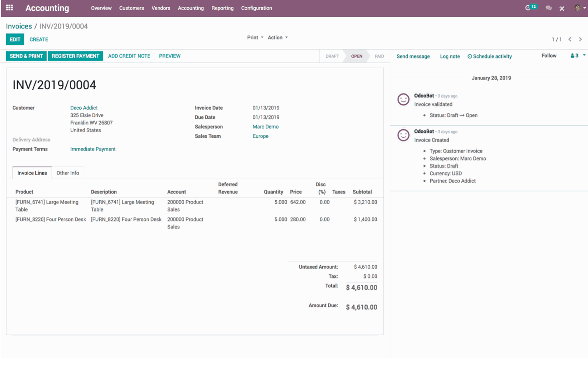
Task: Open the Vendors menu
Action: 161,8
